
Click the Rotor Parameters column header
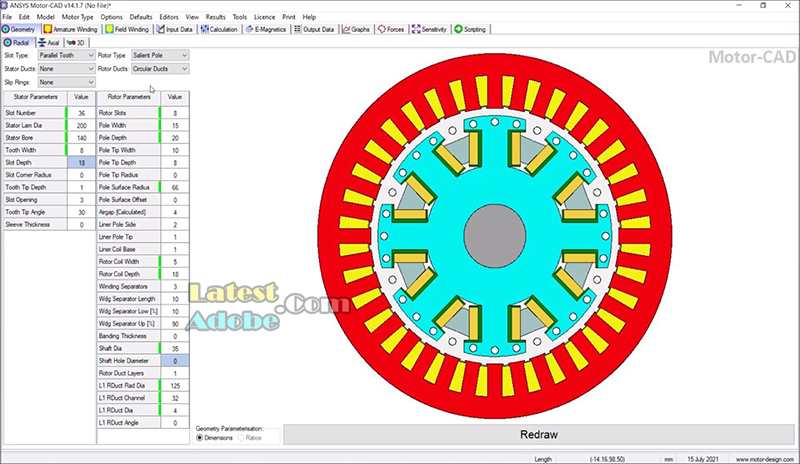tap(129, 97)
